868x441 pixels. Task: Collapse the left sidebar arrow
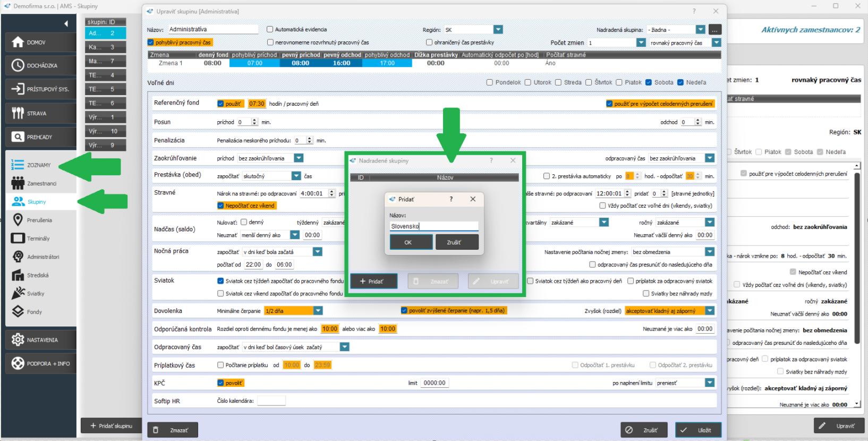[x=66, y=23]
